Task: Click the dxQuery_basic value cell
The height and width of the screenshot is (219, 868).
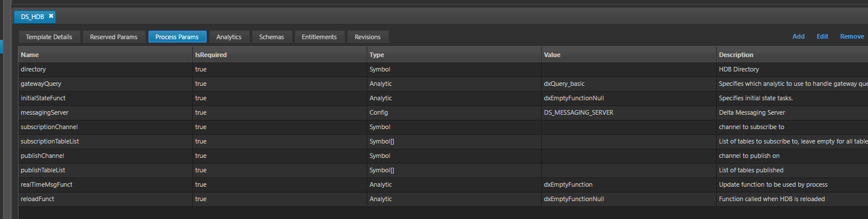Action: (x=629, y=84)
